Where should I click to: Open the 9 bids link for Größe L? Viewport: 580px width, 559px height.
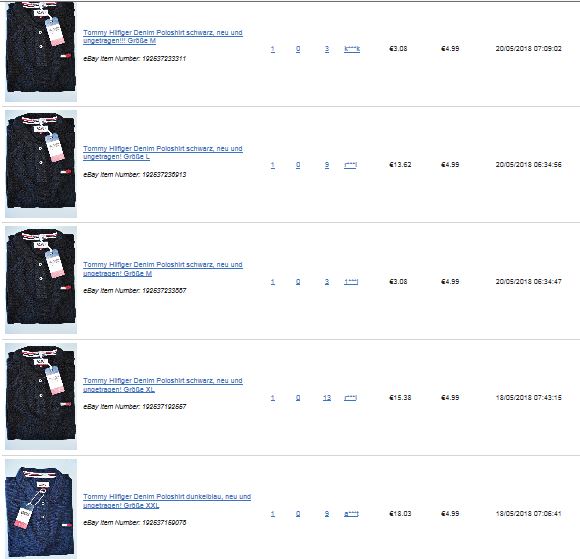[327, 165]
